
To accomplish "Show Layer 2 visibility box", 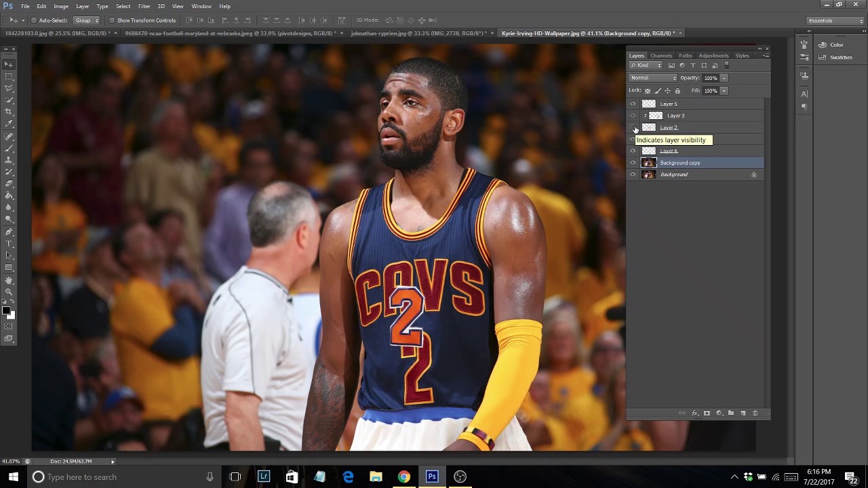I will (633, 127).
